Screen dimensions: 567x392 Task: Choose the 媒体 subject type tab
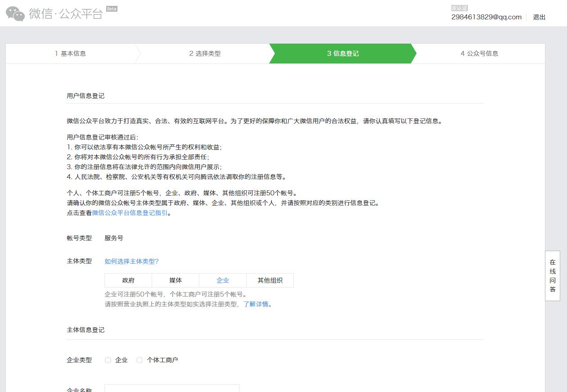pos(175,280)
